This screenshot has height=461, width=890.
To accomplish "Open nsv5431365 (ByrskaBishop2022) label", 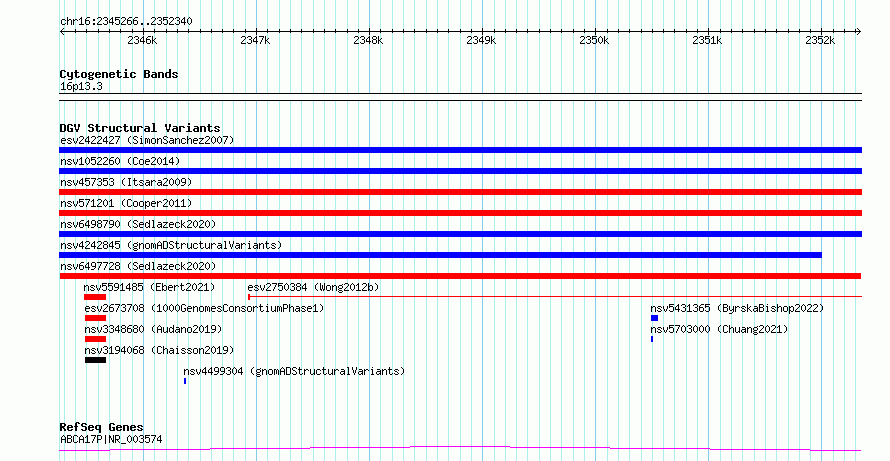I will point(737,308).
